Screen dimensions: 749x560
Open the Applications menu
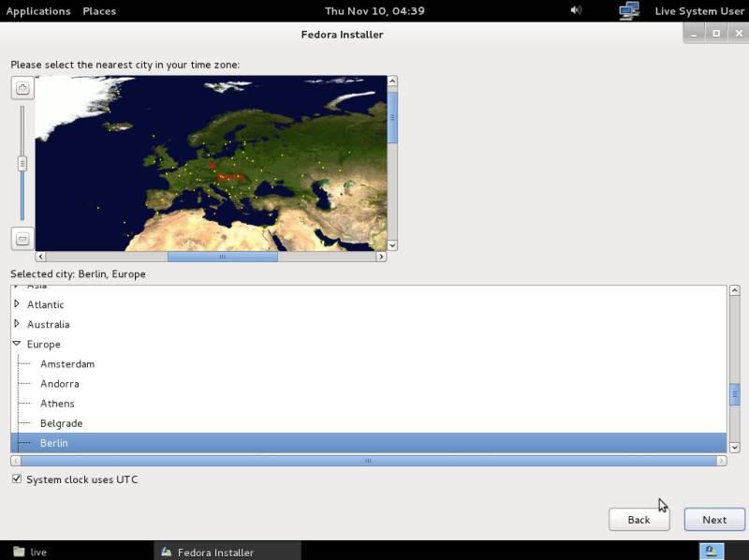pos(38,11)
